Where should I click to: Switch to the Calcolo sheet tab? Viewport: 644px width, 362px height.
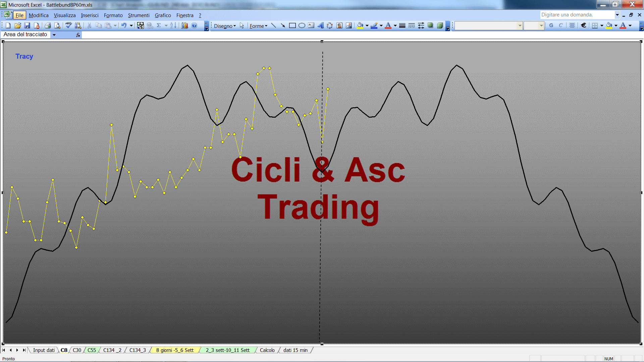pyautogui.click(x=267, y=350)
